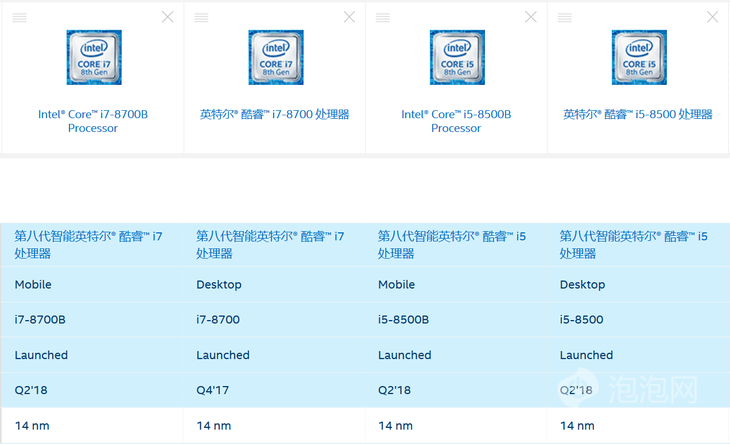
Task: Open Intel Core i5-8500B Processor link
Action: pos(456,121)
